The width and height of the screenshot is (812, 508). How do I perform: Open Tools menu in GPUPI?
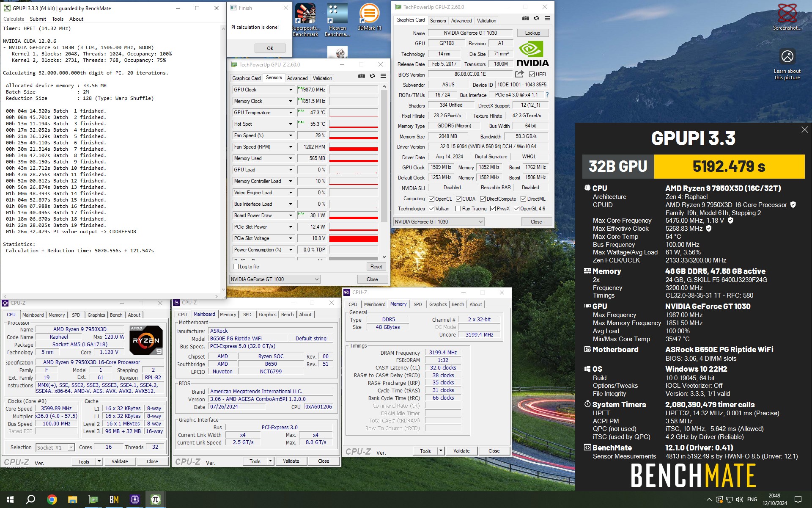58,19
